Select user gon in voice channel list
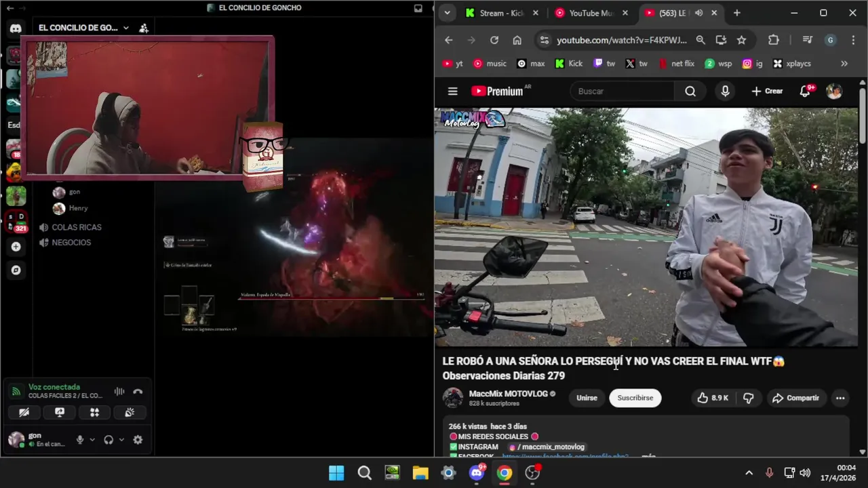Image resolution: width=868 pixels, height=488 pixels. click(x=67, y=192)
